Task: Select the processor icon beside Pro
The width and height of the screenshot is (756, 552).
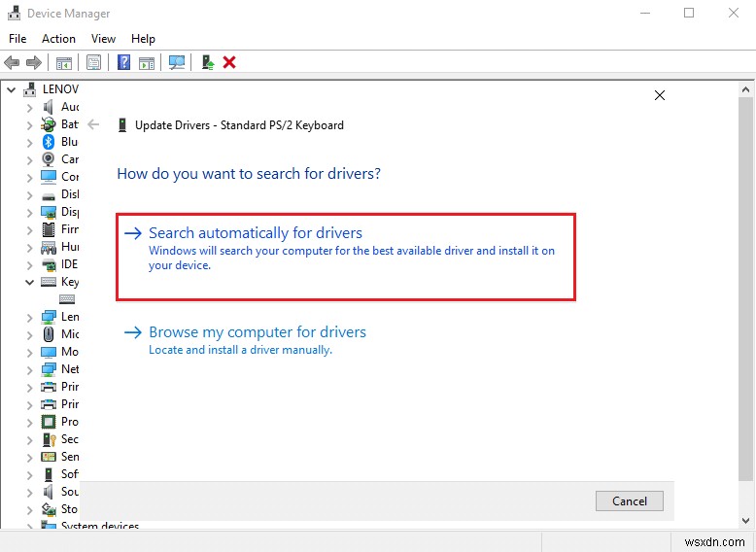Action: point(49,423)
